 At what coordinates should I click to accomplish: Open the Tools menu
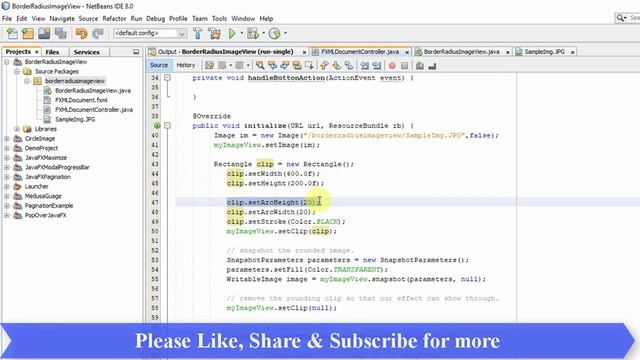point(219,19)
